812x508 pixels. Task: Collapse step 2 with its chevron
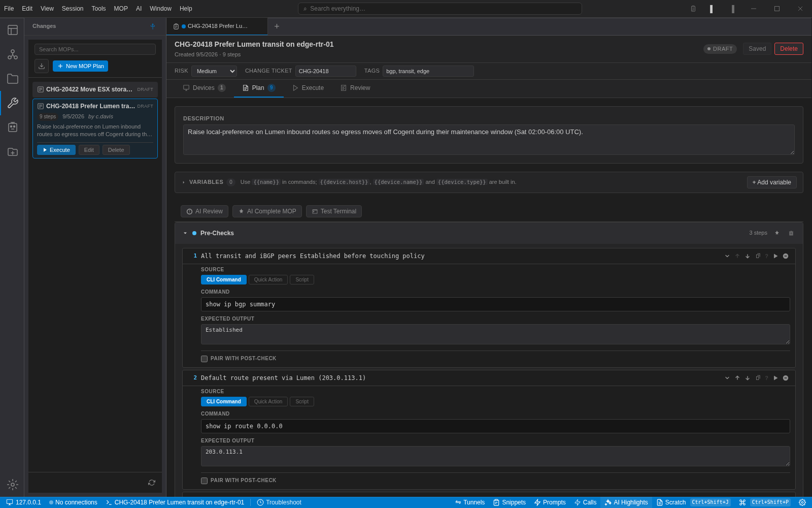pyautogui.click(x=727, y=378)
